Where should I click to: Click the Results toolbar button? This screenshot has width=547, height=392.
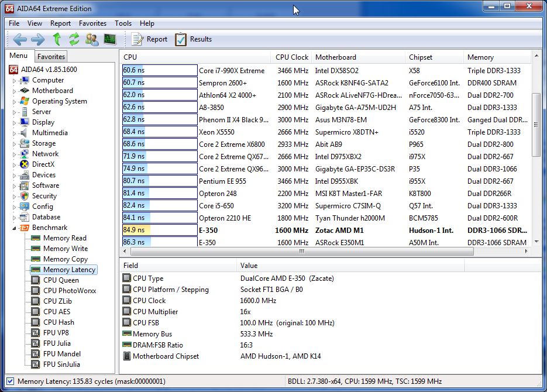tap(194, 39)
